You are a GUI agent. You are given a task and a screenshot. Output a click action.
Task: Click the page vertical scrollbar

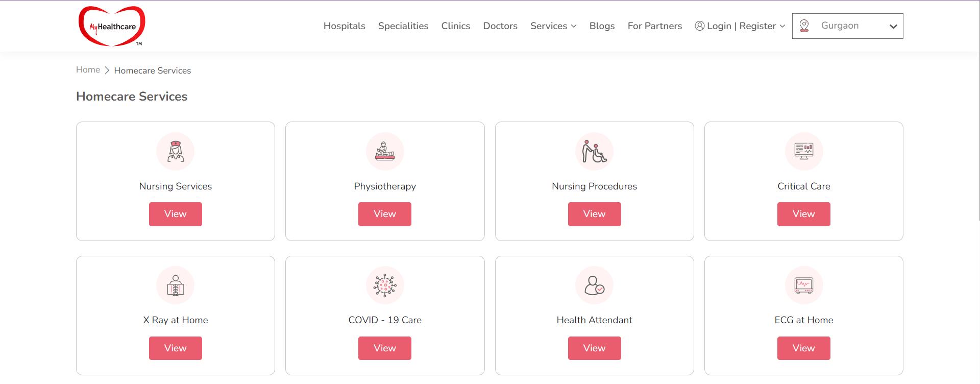coord(978,110)
